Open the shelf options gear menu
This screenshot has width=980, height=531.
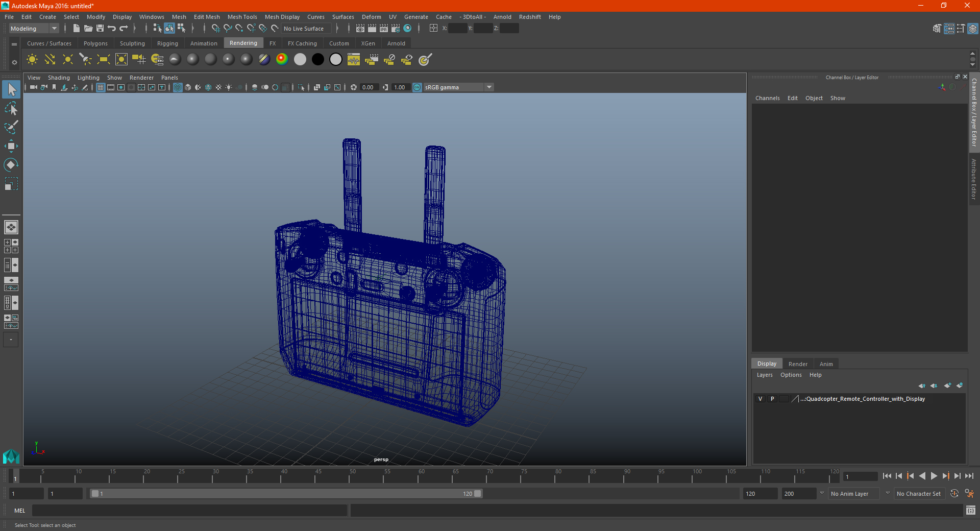pyautogui.click(x=14, y=62)
